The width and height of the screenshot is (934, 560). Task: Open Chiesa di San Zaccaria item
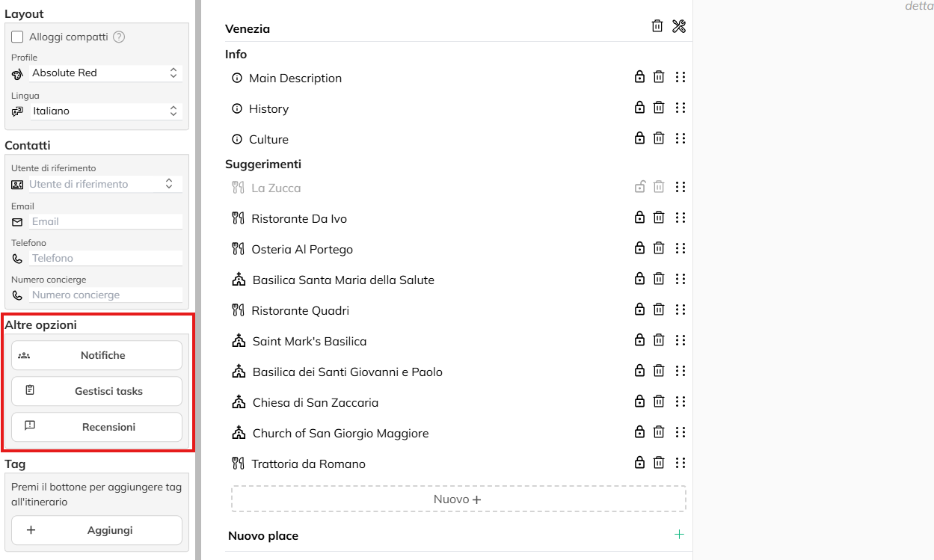click(x=315, y=402)
